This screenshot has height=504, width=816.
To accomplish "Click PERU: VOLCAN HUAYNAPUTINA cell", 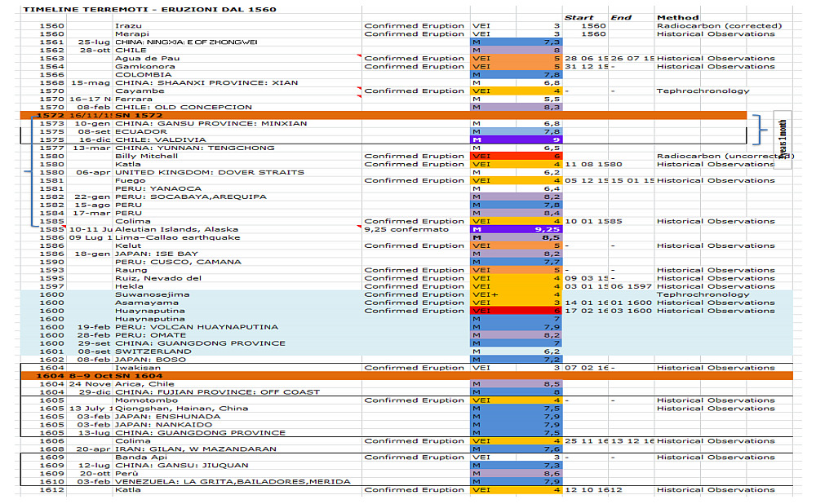I will pos(197,327).
